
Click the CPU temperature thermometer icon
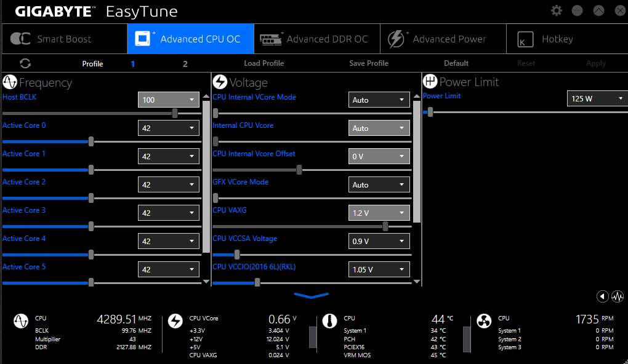329,321
